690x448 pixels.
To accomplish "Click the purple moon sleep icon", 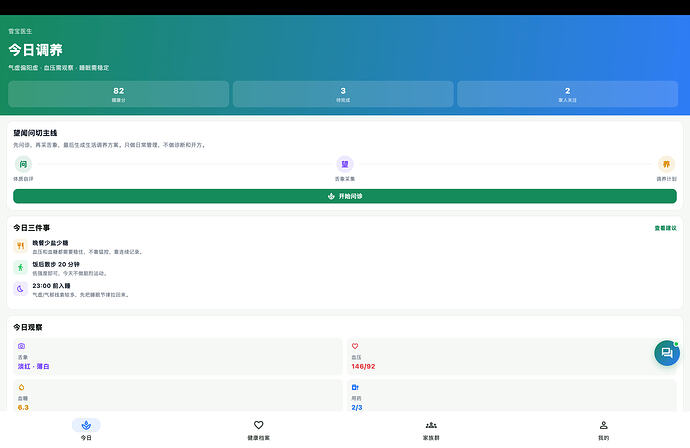I will (x=21, y=289).
